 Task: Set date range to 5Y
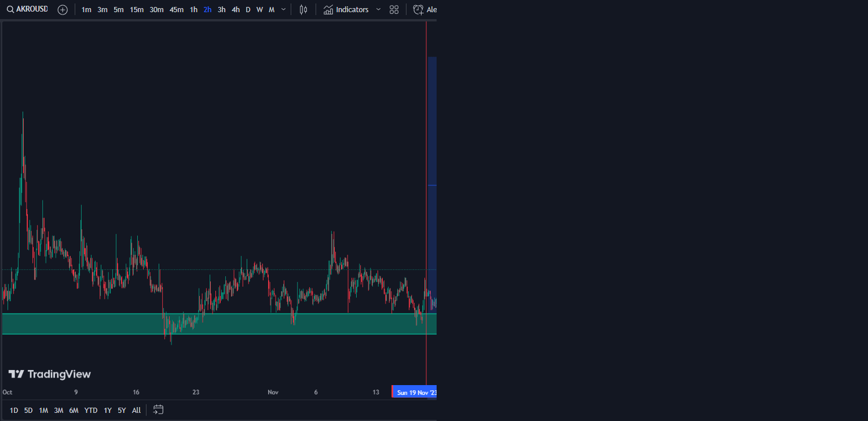pos(122,411)
